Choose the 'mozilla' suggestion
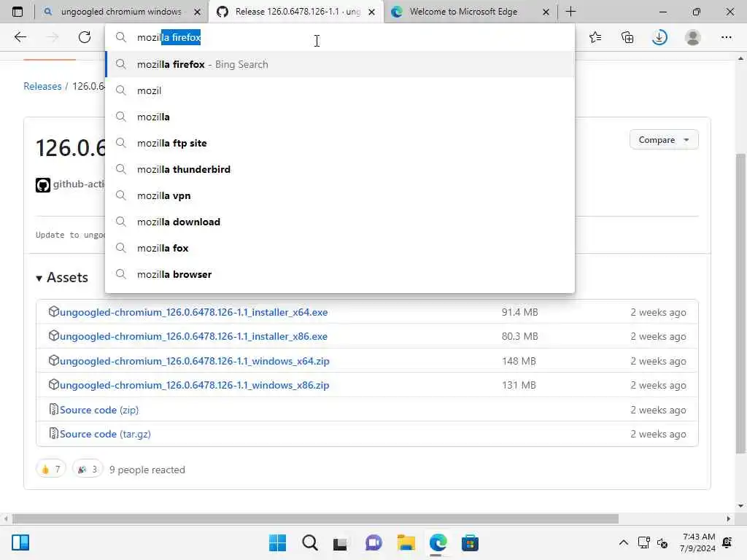747x560 pixels. coord(340,117)
